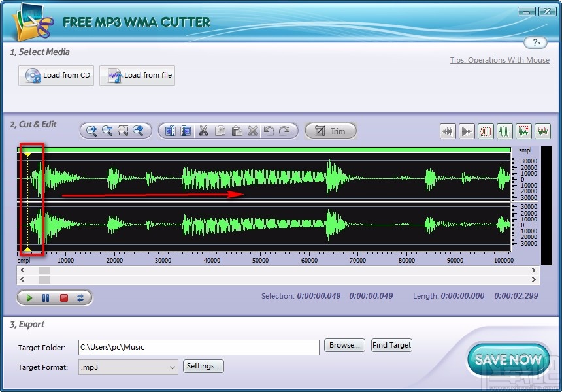Click the Copy icon in edit toolbar
The image size is (562, 392).
(x=220, y=131)
